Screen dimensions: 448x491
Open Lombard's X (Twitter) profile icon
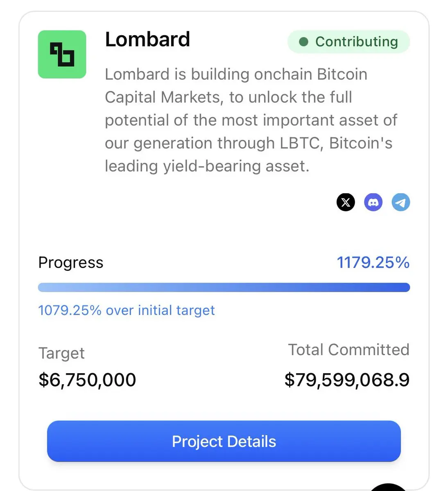(x=346, y=202)
